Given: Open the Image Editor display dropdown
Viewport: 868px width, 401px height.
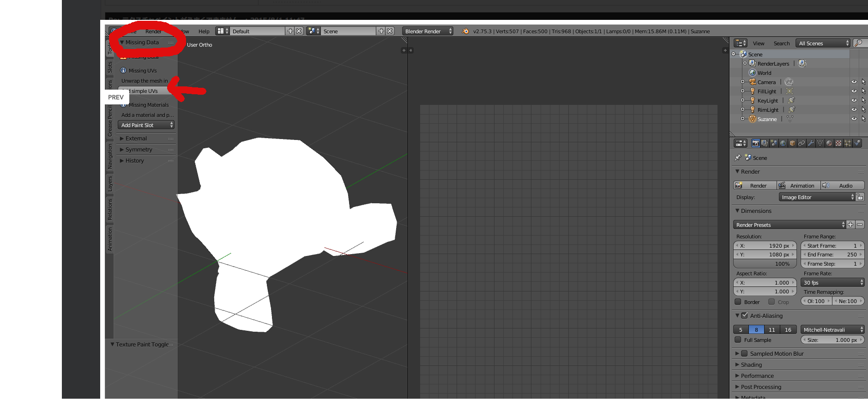Looking at the screenshot, I should [817, 197].
